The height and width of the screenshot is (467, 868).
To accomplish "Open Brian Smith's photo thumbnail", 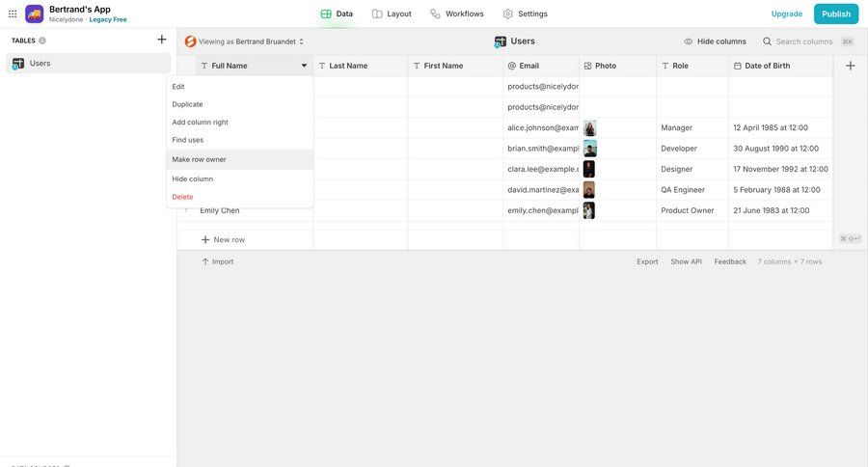I will coord(590,149).
